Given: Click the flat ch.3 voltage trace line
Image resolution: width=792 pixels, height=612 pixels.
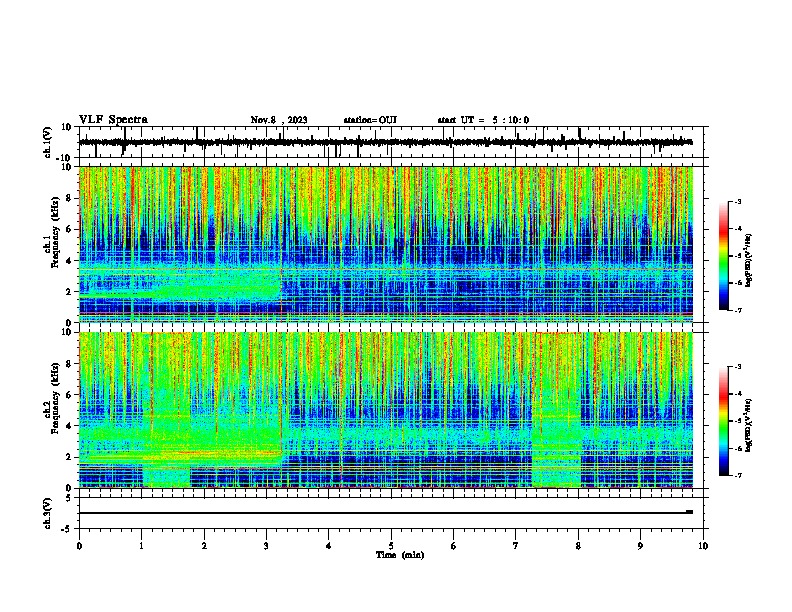Looking at the screenshot, I should [x=386, y=513].
